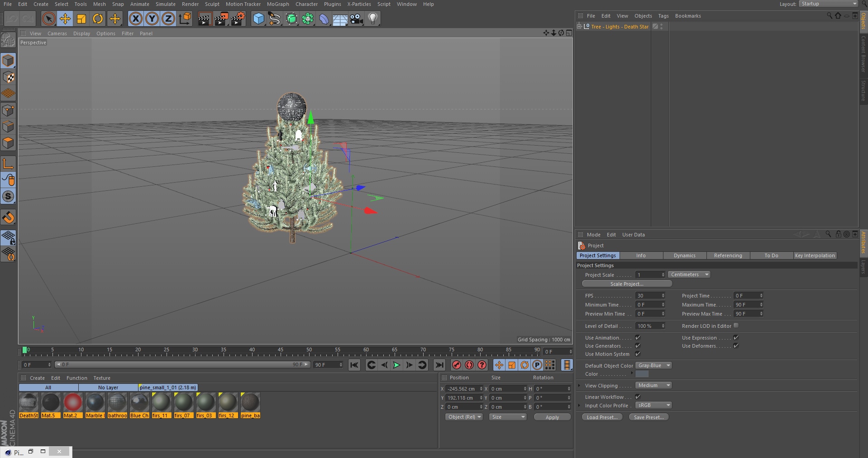This screenshot has height=458, width=868.
Task: Switch to Key Interpolation tab
Action: point(815,255)
